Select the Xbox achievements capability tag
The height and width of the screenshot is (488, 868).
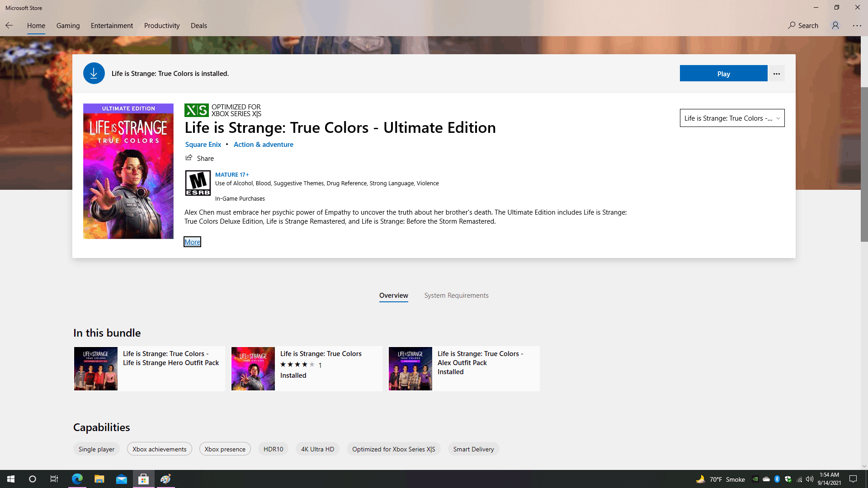[x=160, y=449]
